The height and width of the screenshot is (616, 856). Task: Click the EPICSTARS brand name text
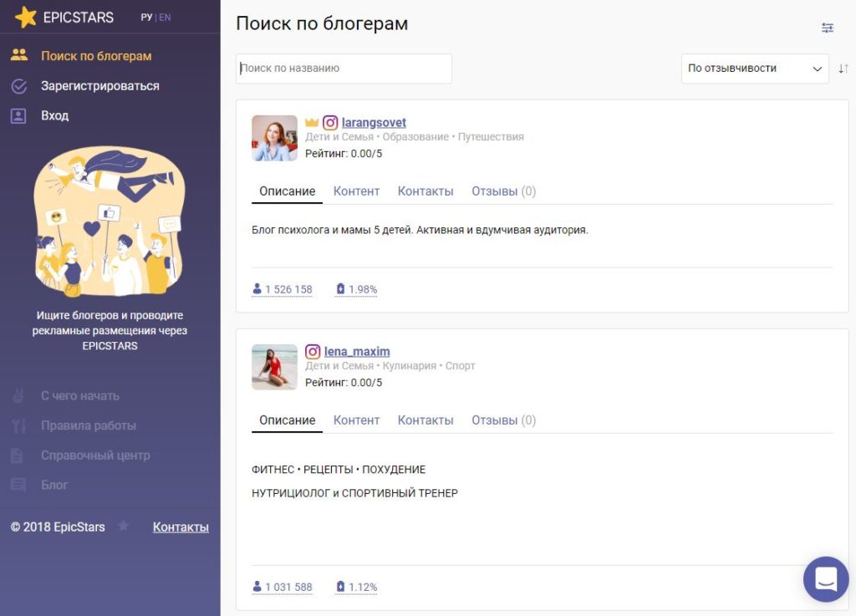79,18
